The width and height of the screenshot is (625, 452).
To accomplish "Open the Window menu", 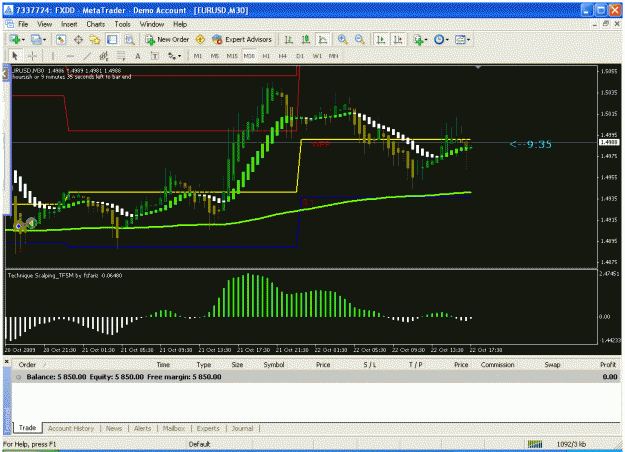I will tap(152, 24).
